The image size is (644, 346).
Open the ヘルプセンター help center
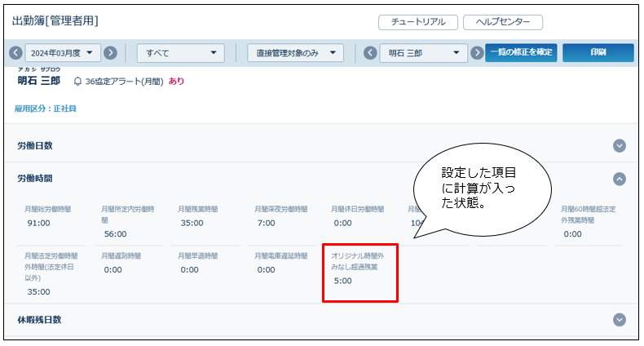(x=503, y=22)
